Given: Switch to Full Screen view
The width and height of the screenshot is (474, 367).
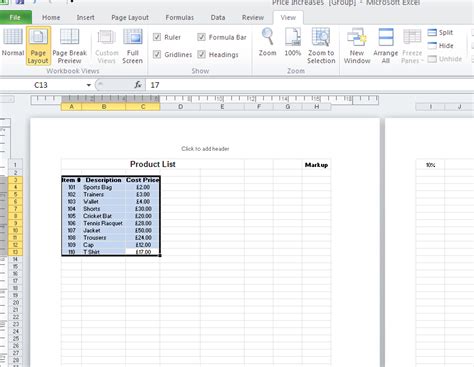Looking at the screenshot, I should [133, 46].
